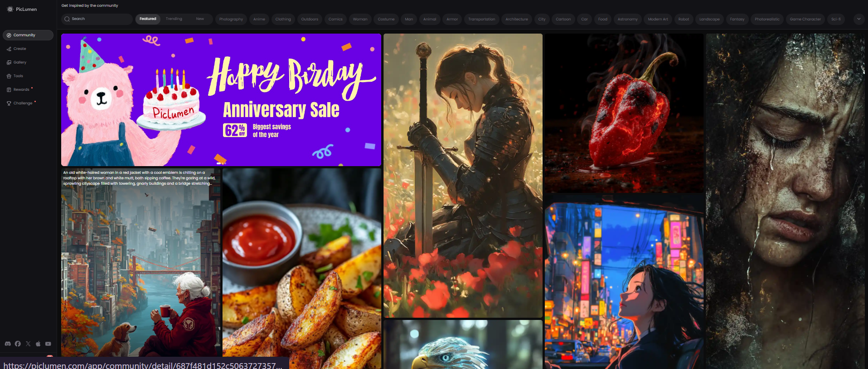The image size is (868, 369).
Task: Open the Discord link icon
Action: [x=8, y=344]
